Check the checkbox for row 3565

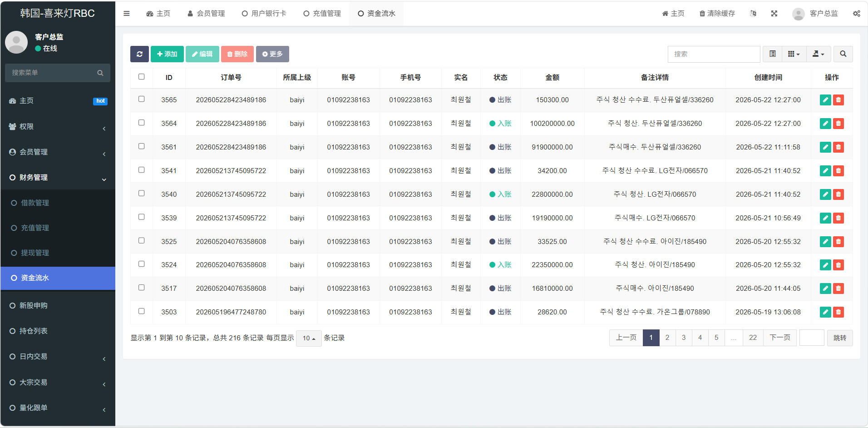point(142,99)
